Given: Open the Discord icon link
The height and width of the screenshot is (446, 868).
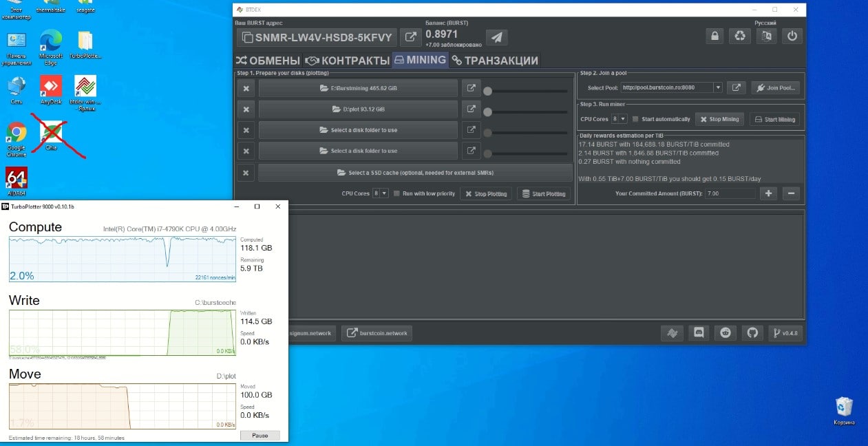Looking at the screenshot, I should [x=699, y=333].
